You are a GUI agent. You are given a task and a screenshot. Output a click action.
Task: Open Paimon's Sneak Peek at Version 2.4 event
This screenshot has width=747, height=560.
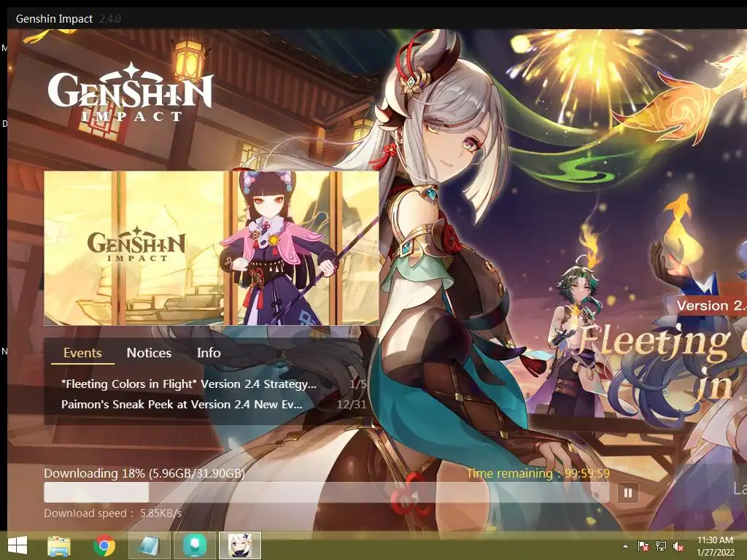214,404
